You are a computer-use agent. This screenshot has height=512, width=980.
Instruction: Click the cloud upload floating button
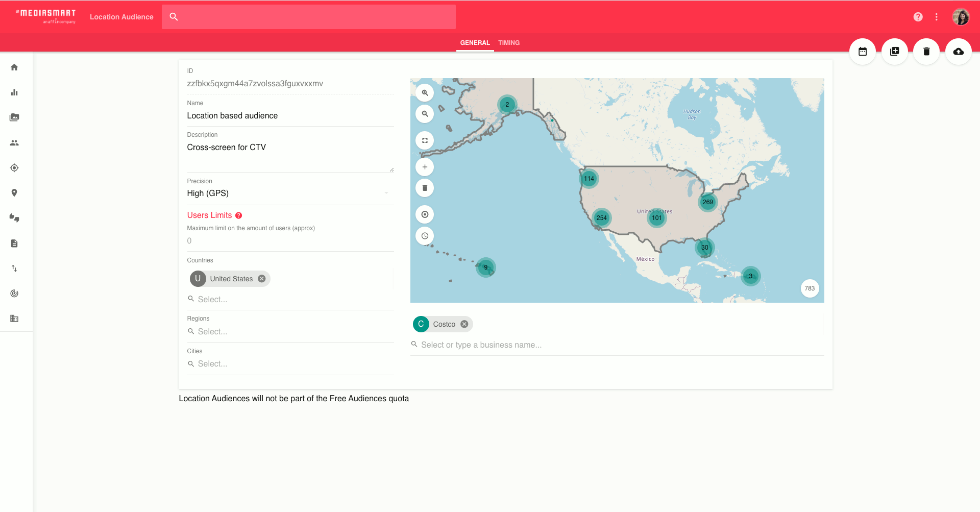pos(959,52)
